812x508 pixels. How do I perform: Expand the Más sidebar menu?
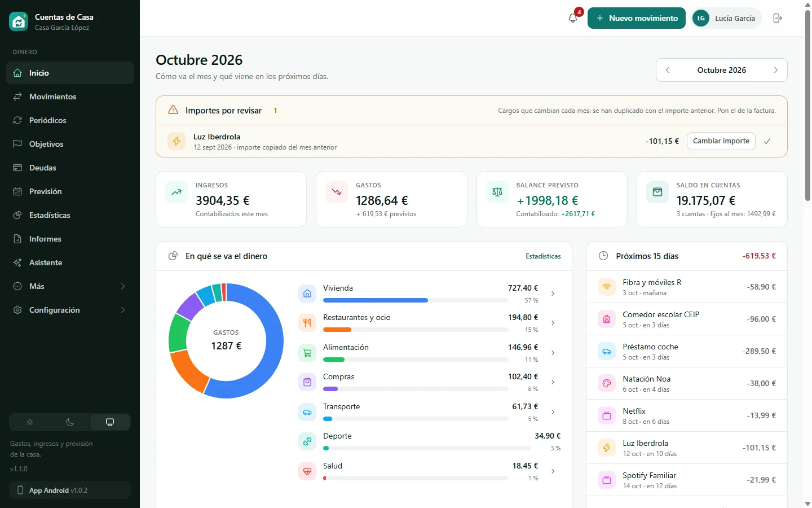[70, 286]
